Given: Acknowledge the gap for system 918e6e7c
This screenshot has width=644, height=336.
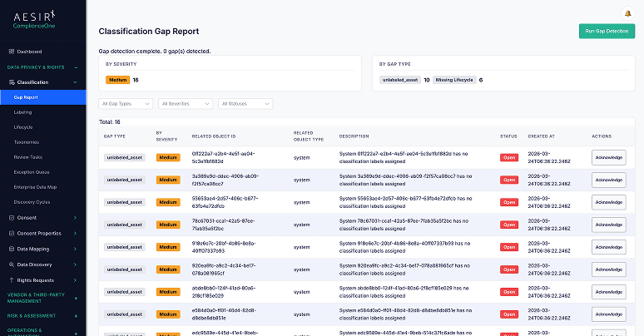Looking at the screenshot, I should pyautogui.click(x=609, y=247).
